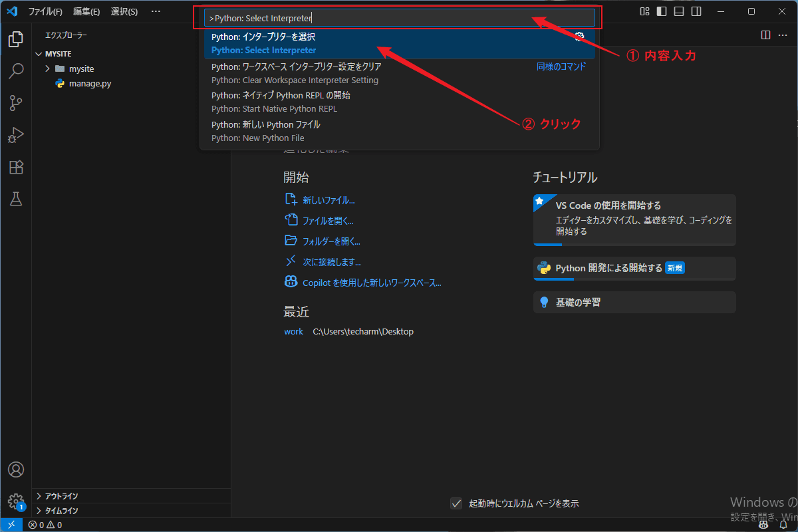Viewport: 798px width, 532px height.
Task: Expand the mysite folder
Action: click(131, 68)
